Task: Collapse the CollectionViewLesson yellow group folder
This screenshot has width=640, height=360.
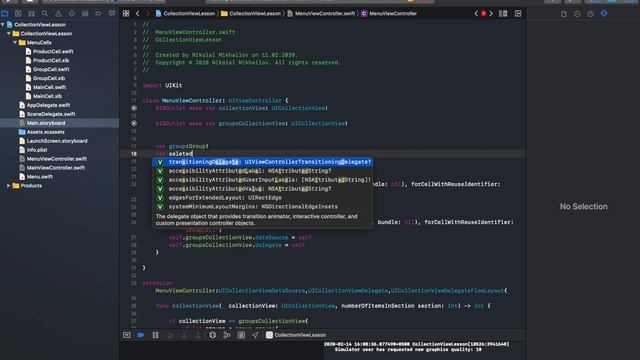Action: click(x=9, y=34)
